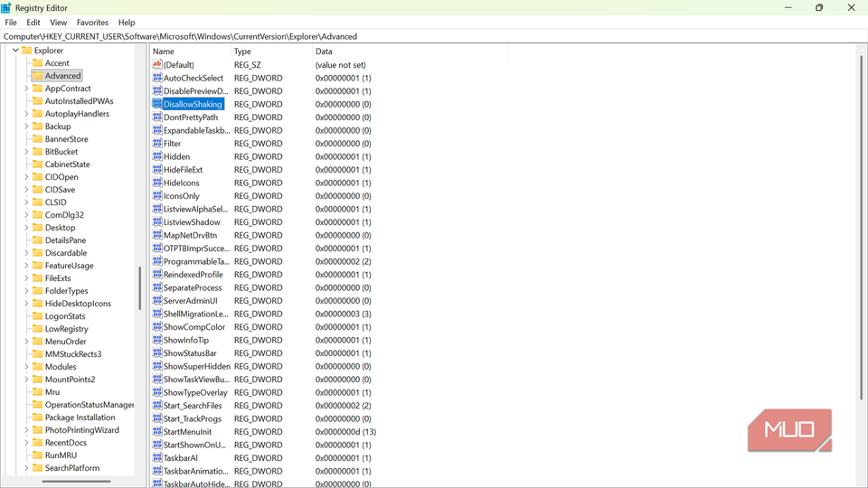Click the DWORD icon beside IconsOnly

click(157, 196)
